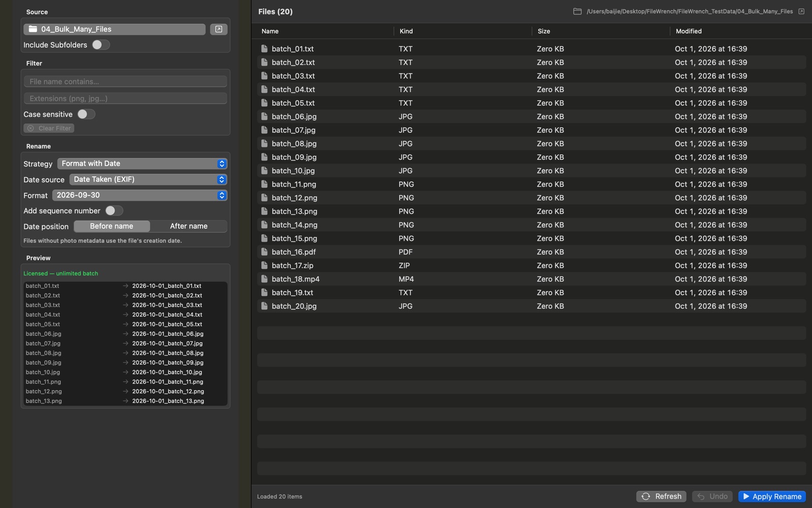Click the x icon on Clear Filter
This screenshot has height=508, width=812.
(x=30, y=129)
